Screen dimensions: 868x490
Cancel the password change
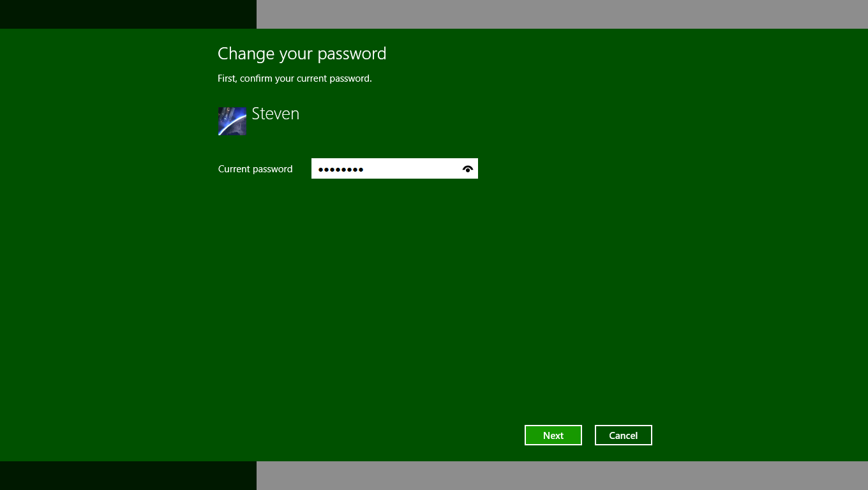[x=623, y=435]
